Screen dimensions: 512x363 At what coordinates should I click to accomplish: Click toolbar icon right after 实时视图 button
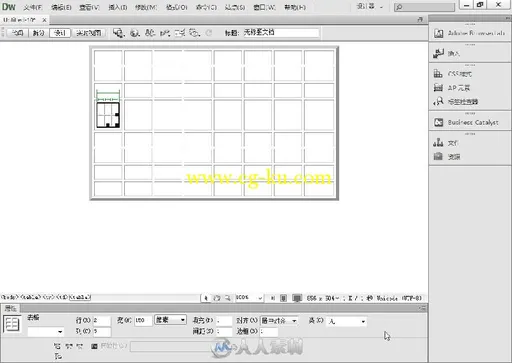pos(118,33)
